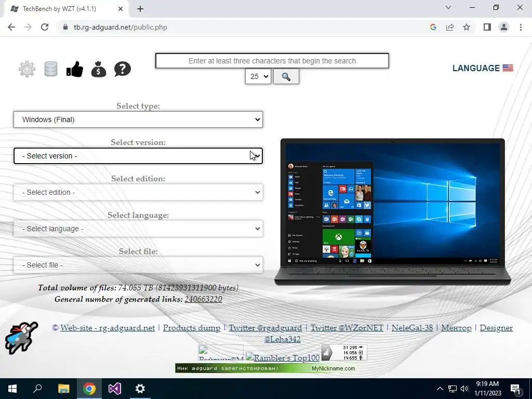Open Twitter @WZorNET link
The height and width of the screenshot is (399, 532).
pyautogui.click(x=347, y=328)
